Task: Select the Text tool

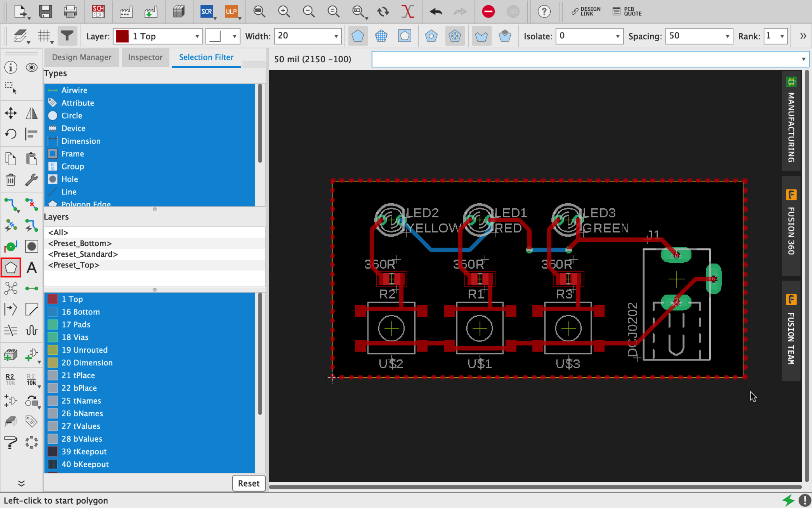Action: click(32, 267)
